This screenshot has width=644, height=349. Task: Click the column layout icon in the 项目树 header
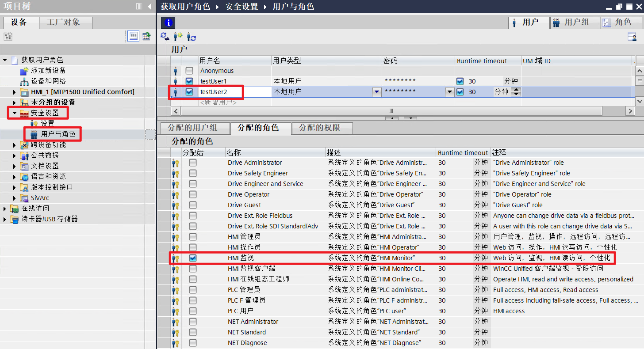pyautogui.click(x=138, y=6)
